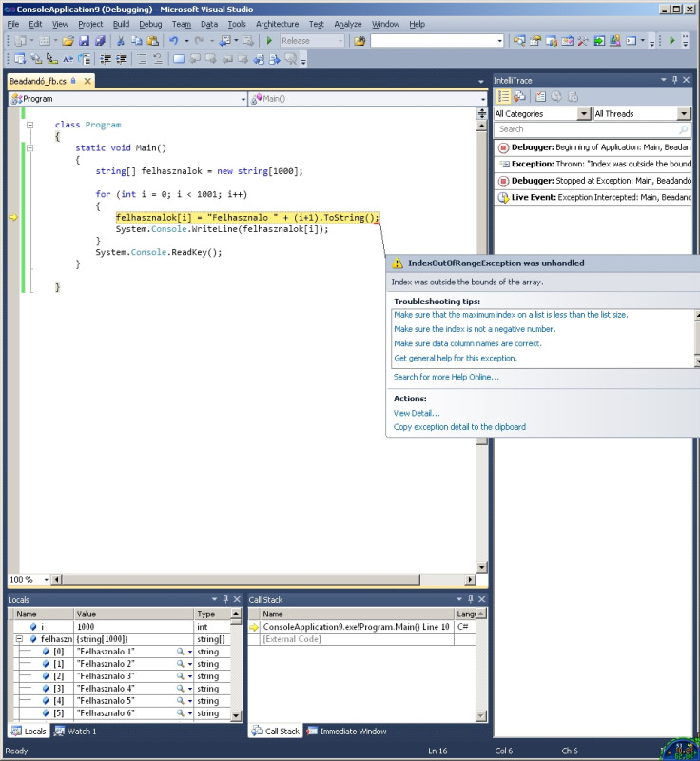Open the Architecture menu
This screenshot has height=761, width=700.
[x=277, y=24]
